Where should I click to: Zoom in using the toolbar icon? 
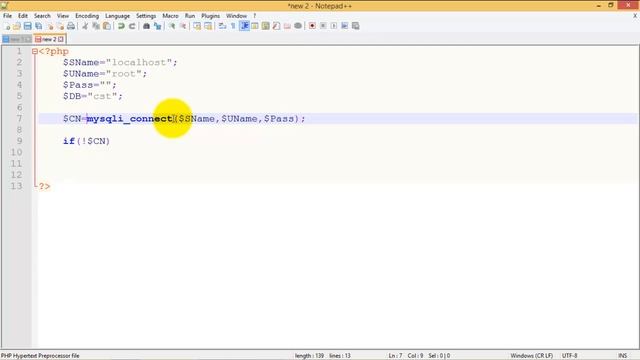tap(172, 26)
